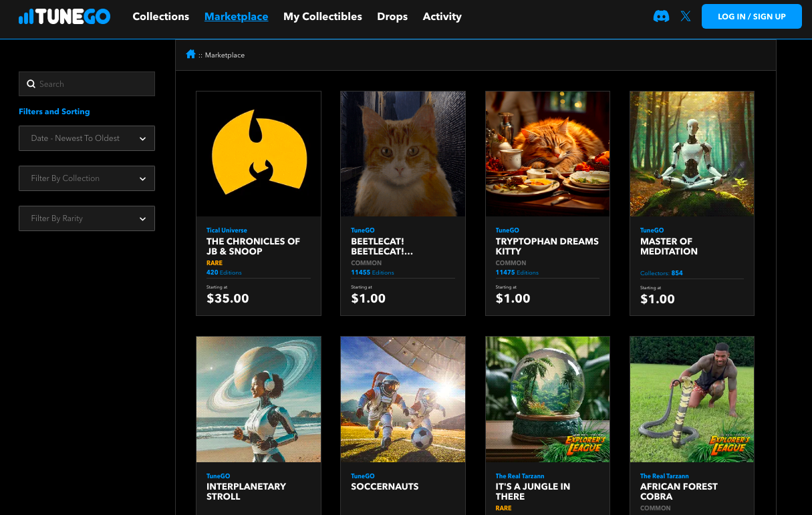
Task: Click the Collectors: 854 text
Action: pos(662,273)
